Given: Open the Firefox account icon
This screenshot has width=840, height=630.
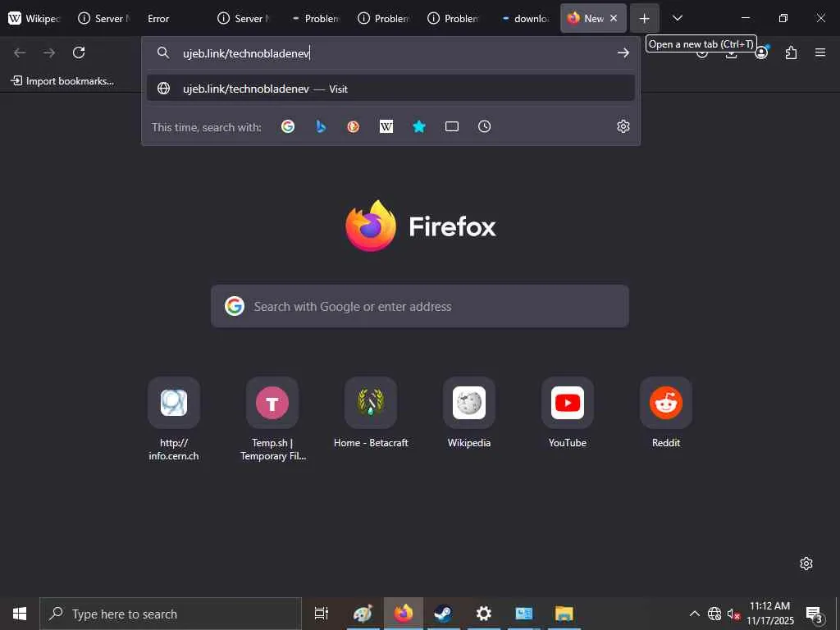Looking at the screenshot, I should [761, 52].
